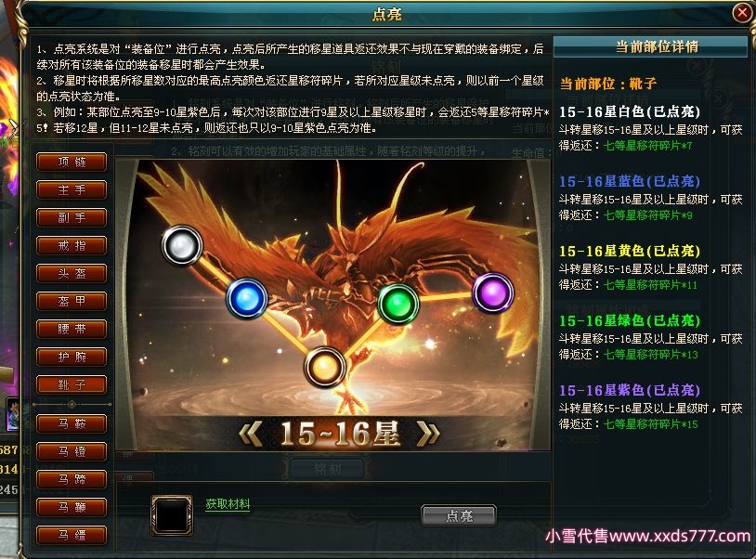This screenshot has height=559, width=756.
Task: Select the 主手 equipment slot
Action: [72, 189]
